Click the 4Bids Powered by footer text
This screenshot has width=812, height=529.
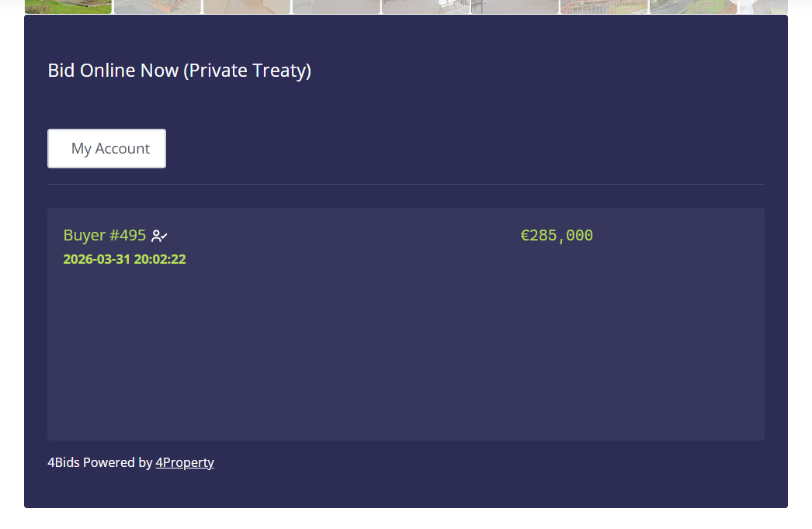tap(100, 462)
